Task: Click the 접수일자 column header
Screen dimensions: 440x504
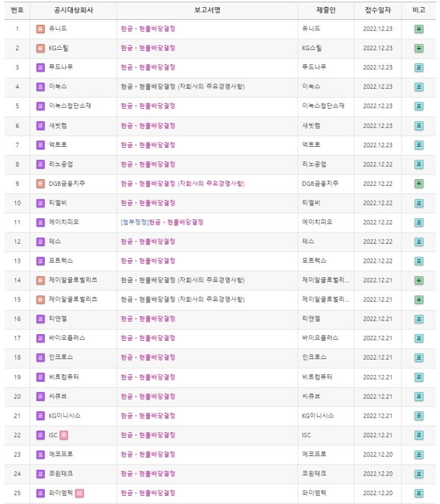Action: click(378, 10)
